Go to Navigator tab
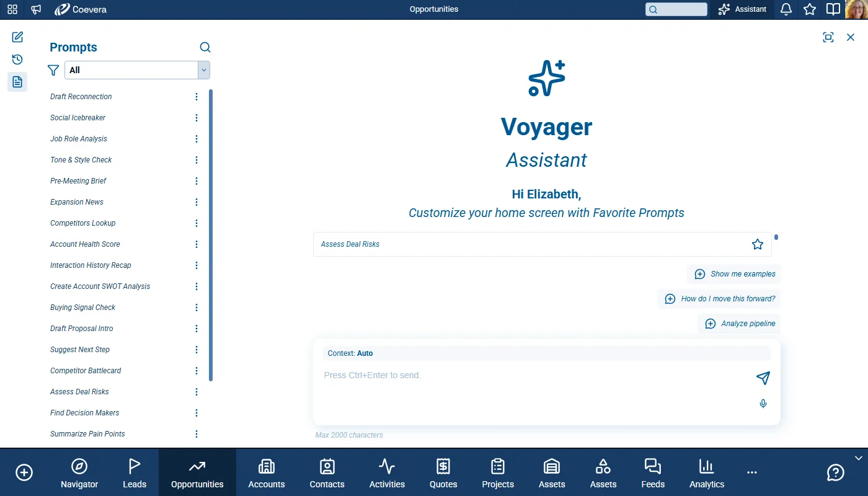Screen dimensions: 868x496 (x=79, y=473)
